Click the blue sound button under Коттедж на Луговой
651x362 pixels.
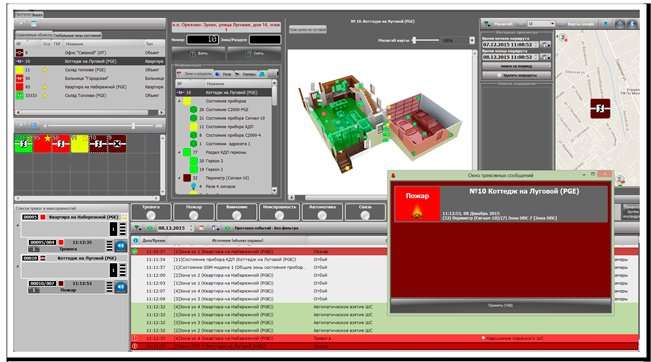tap(121, 287)
